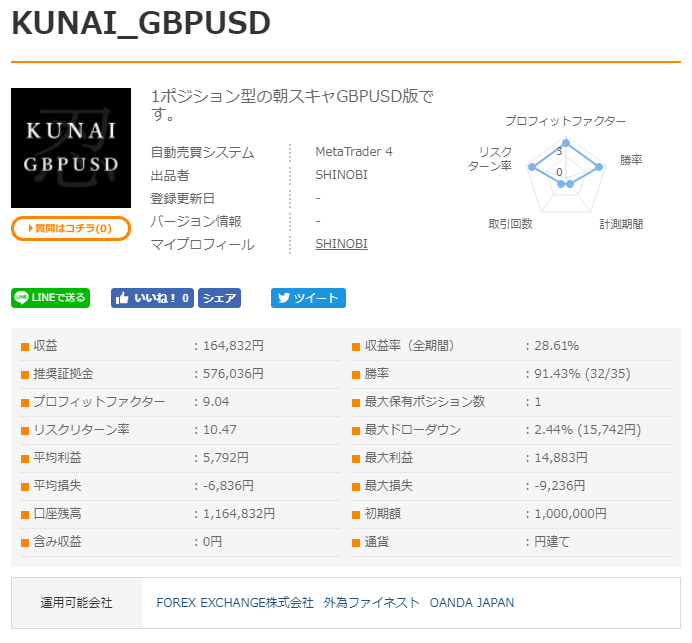Click the LINE logo icon in share button
Viewport: 692px width, 643px height.
pyautogui.click(x=21, y=298)
